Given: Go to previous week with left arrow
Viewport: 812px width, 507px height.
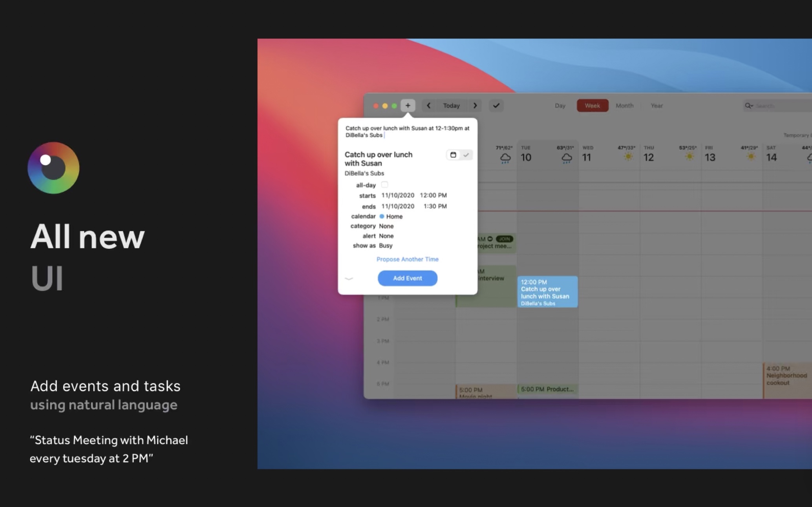Looking at the screenshot, I should click(429, 106).
